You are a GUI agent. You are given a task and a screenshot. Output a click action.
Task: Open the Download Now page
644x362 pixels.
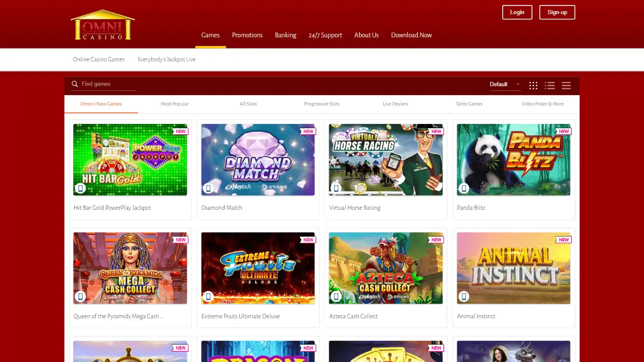[x=411, y=35]
